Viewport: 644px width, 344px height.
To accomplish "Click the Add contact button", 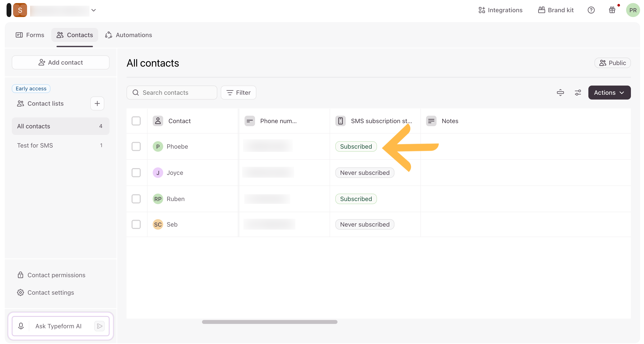I will click(x=60, y=62).
